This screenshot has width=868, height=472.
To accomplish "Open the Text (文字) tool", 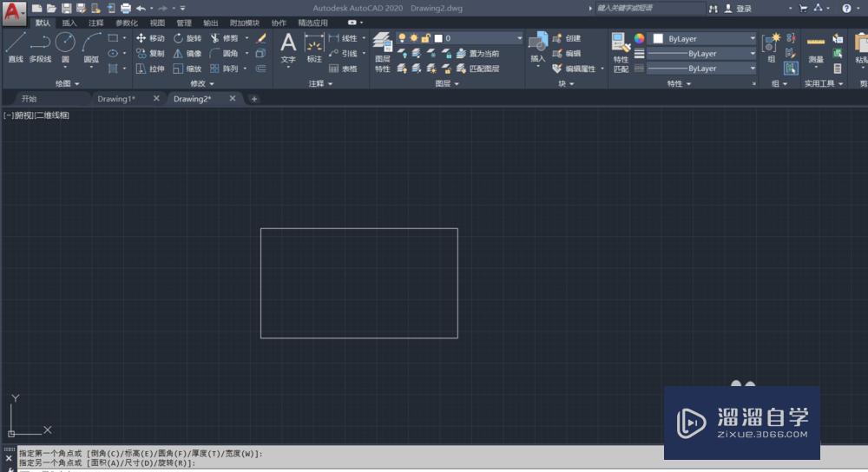I will click(x=288, y=48).
